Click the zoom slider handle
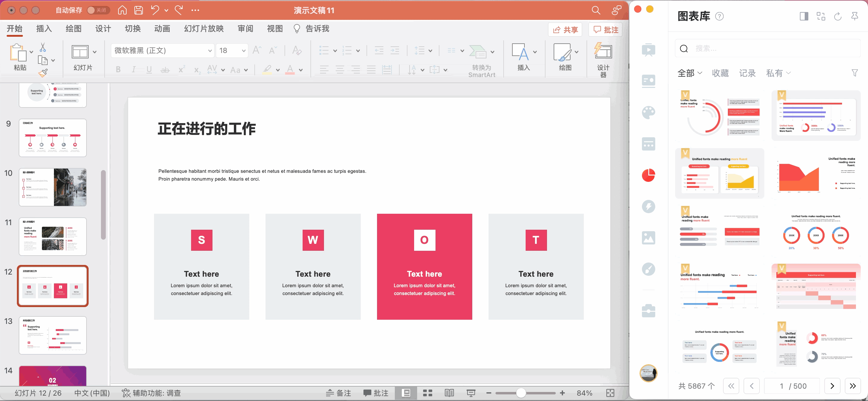868x401 pixels. click(520, 393)
